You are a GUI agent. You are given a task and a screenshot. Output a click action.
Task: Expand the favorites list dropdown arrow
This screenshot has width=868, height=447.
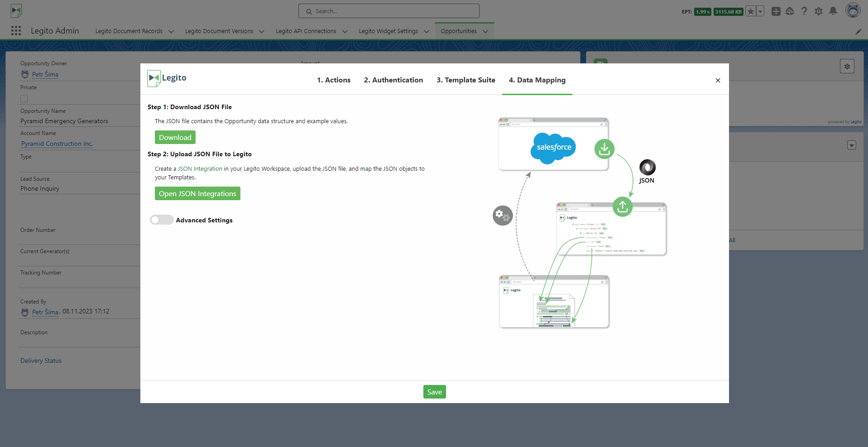(x=760, y=11)
